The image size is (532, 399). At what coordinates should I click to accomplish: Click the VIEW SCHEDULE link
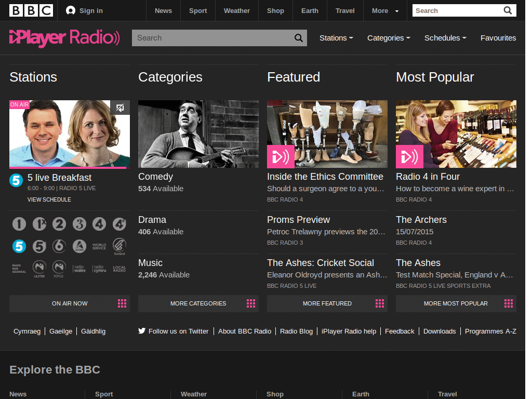point(49,199)
